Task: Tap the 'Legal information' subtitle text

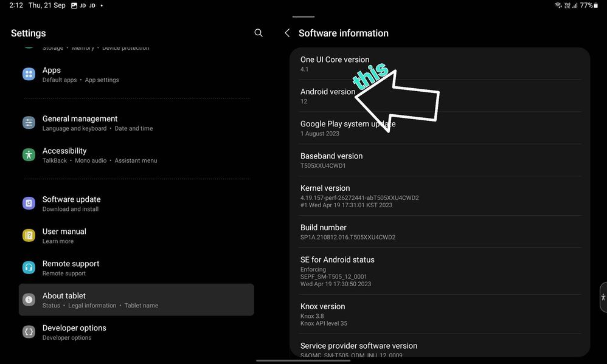Action: tap(92, 306)
